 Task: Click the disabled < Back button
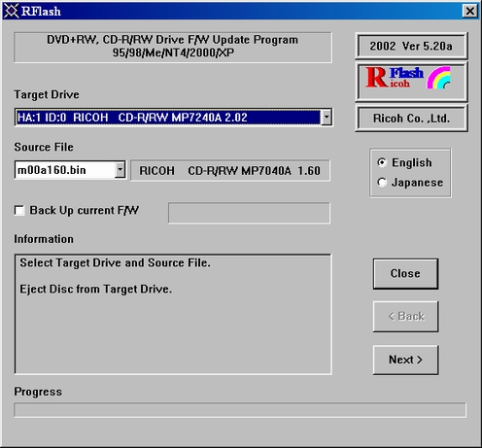point(405,317)
